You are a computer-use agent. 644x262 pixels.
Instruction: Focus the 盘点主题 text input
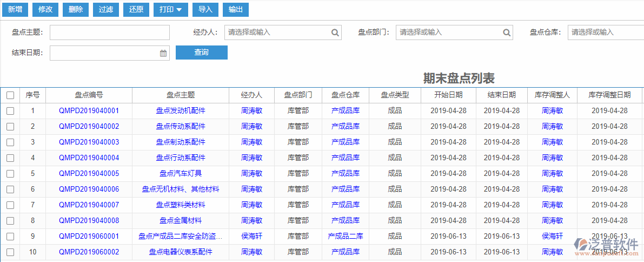tap(110, 32)
